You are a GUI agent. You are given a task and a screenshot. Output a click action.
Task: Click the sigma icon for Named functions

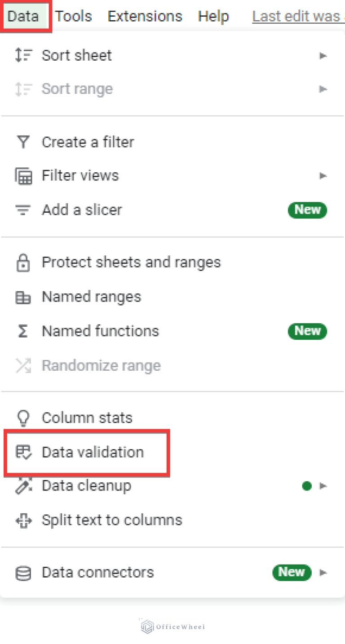pyautogui.click(x=23, y=331)
